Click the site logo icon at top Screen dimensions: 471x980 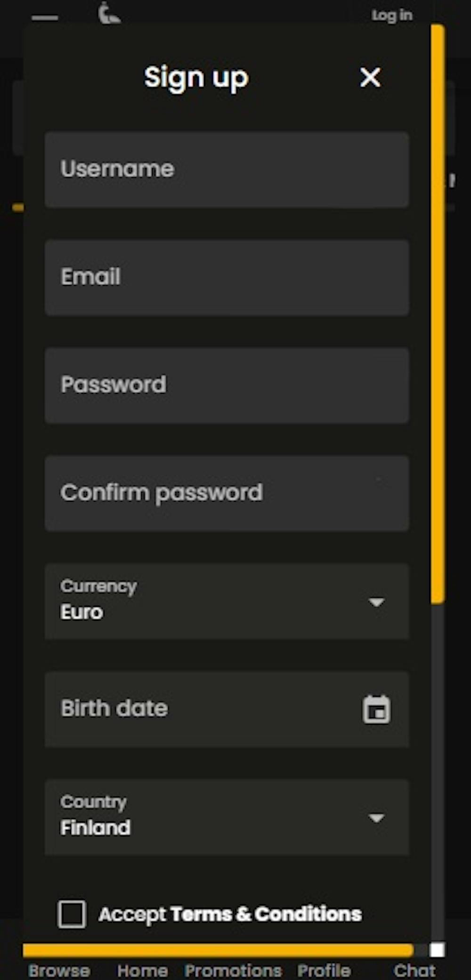tap(109, 13)
